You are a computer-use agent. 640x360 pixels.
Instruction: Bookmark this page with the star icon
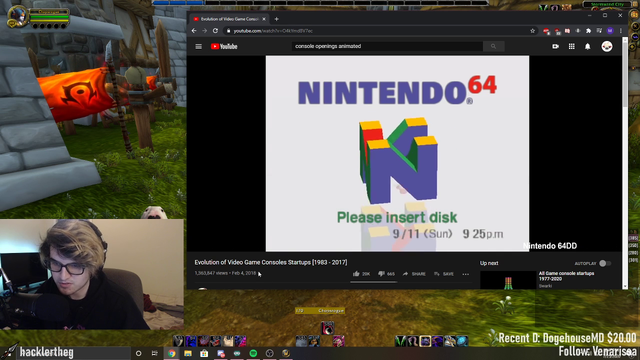tap(532, 31)
